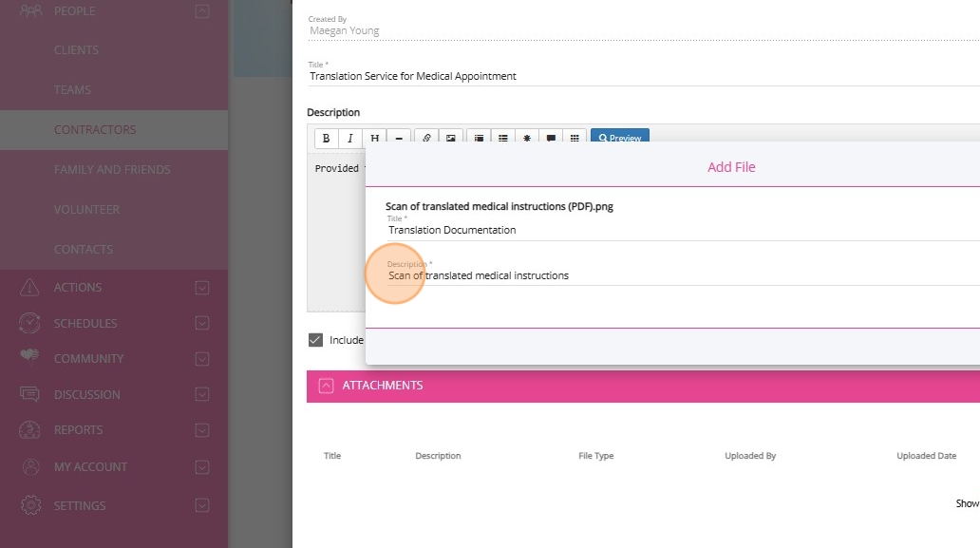980x548 pixels.
Task: Click the Community heart icon
Action: (x=29, y=356)
